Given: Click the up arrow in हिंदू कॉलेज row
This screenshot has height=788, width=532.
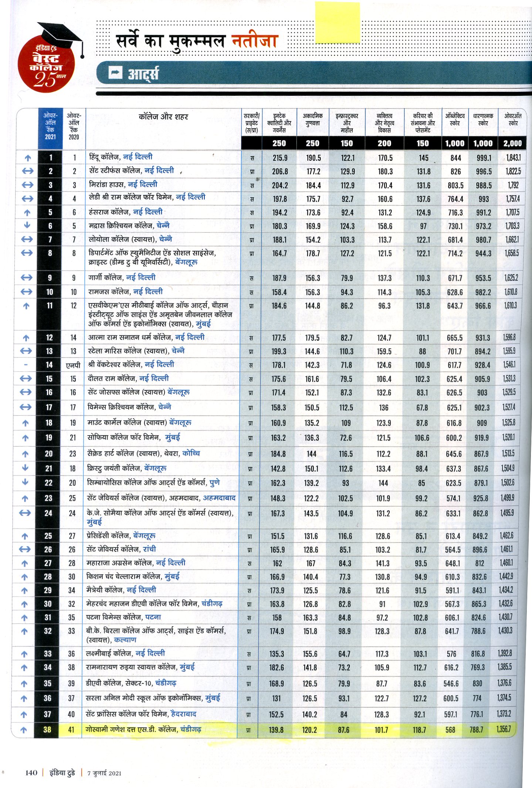Looking at the screenshot, I should [x=27, y=158].
